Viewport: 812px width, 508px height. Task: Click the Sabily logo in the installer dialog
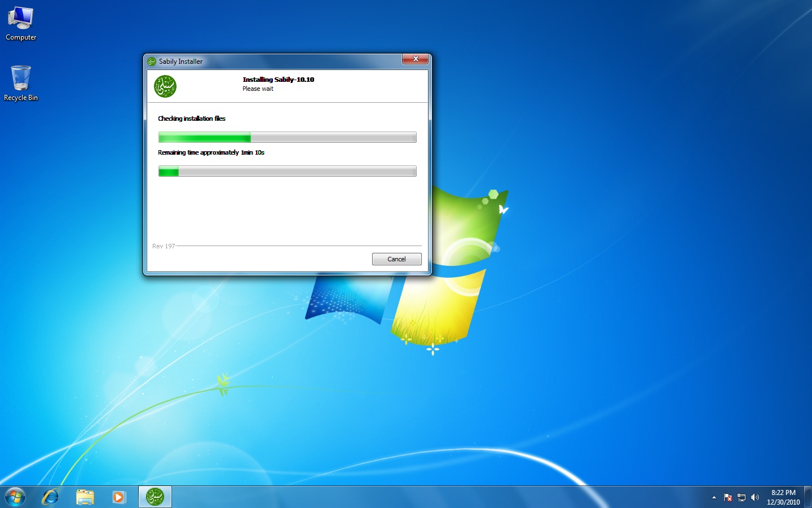pyautogui.click(x=164, y=86)
